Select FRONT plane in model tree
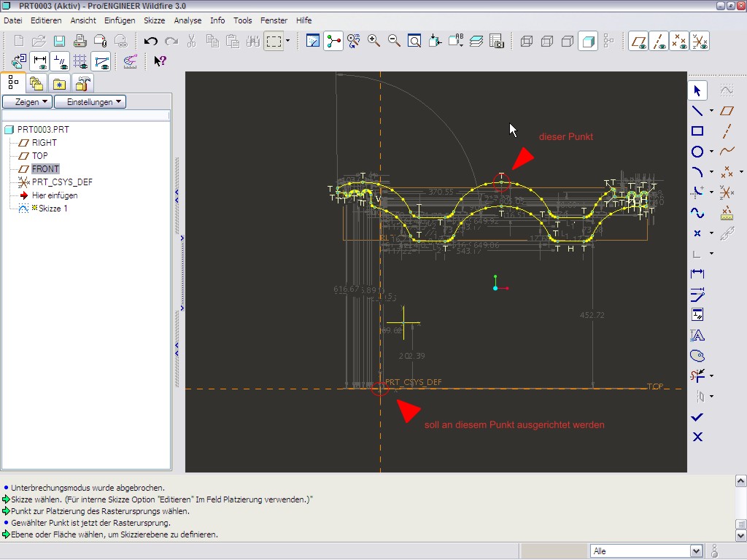 [45, 169]
